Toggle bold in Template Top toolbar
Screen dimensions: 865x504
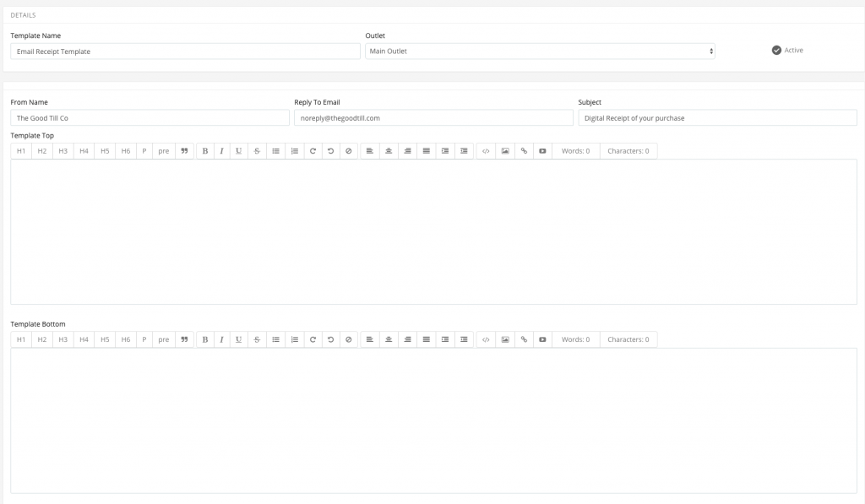205,151
